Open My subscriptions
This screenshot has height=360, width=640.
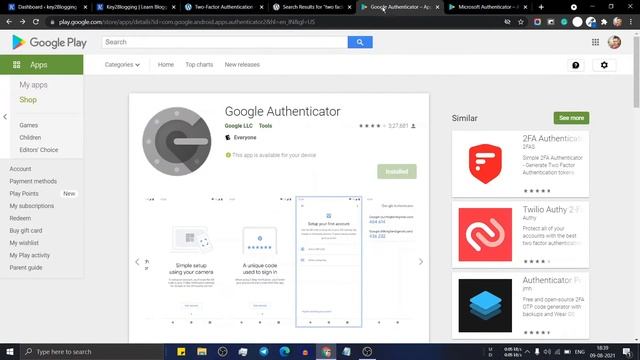(x=32, y=206)
